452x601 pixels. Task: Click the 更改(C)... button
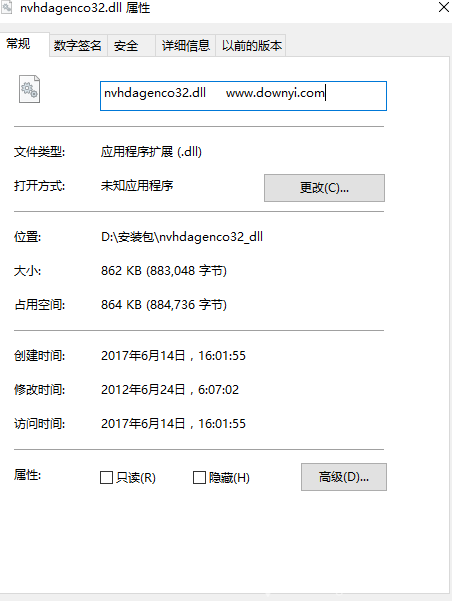tap(324, 188)
